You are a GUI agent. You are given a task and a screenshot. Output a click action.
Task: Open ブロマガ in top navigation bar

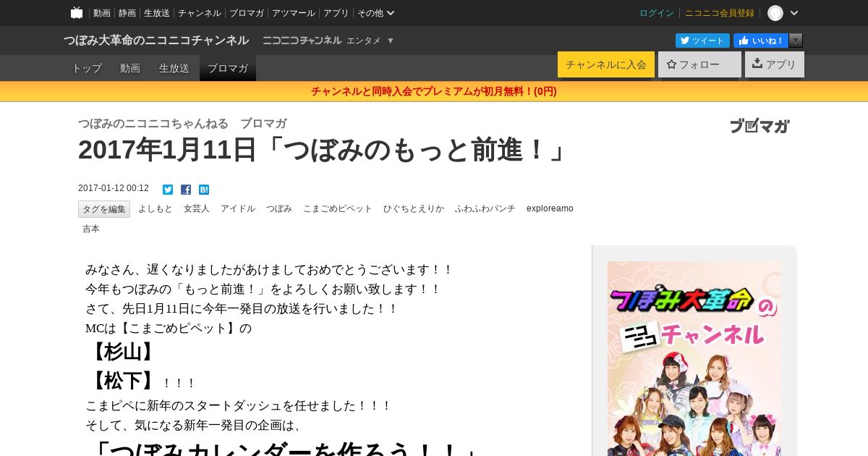pyautogui.click(x=247, y=13)
